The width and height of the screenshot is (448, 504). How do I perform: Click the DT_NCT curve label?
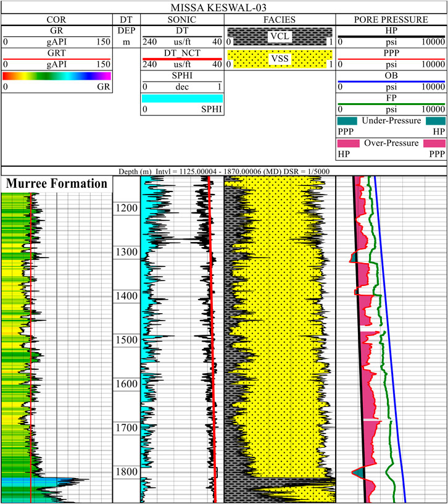point(182,53)
